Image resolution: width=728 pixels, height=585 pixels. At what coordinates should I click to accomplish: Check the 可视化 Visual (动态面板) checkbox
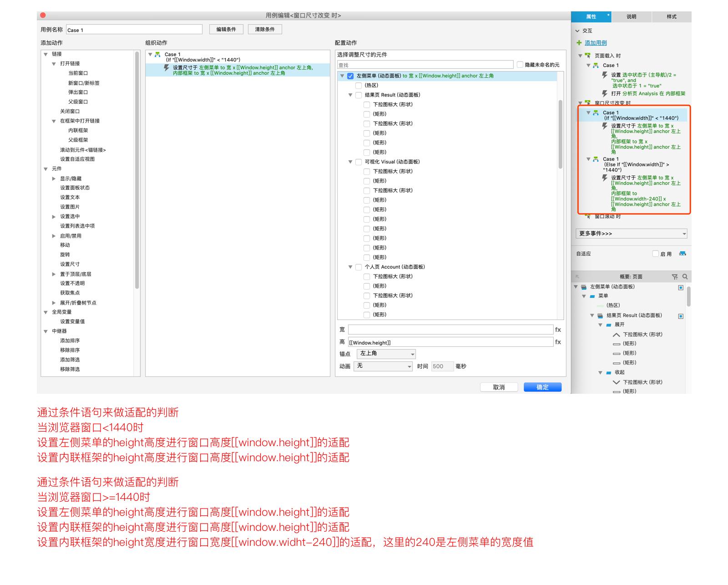pos(359,162)
